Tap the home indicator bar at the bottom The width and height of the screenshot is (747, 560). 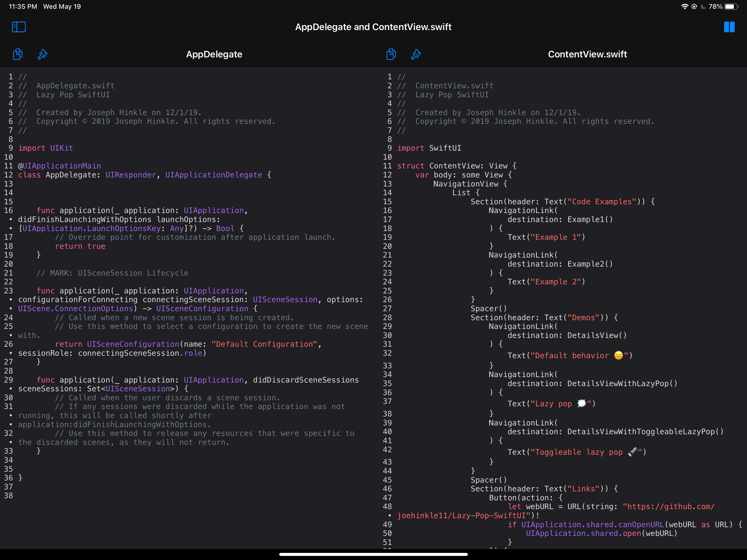[373, 554]
